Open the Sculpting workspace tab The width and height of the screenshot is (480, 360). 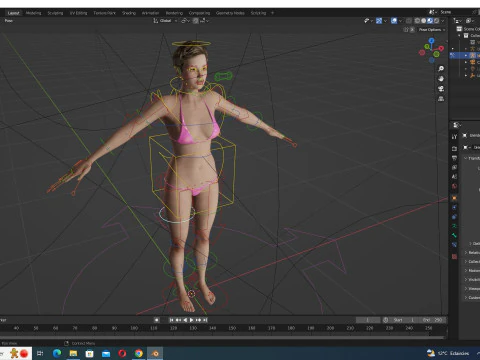click(55, 13)
